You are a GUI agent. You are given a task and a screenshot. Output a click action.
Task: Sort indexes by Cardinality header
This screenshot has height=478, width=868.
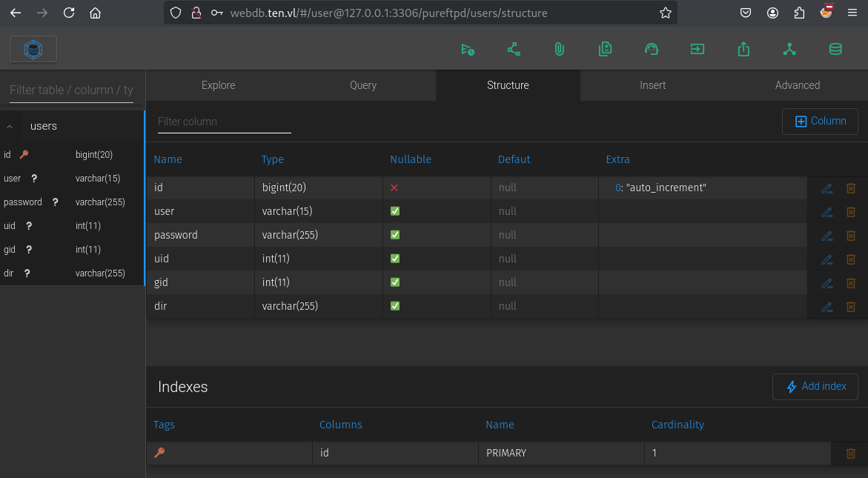[677, 425]
